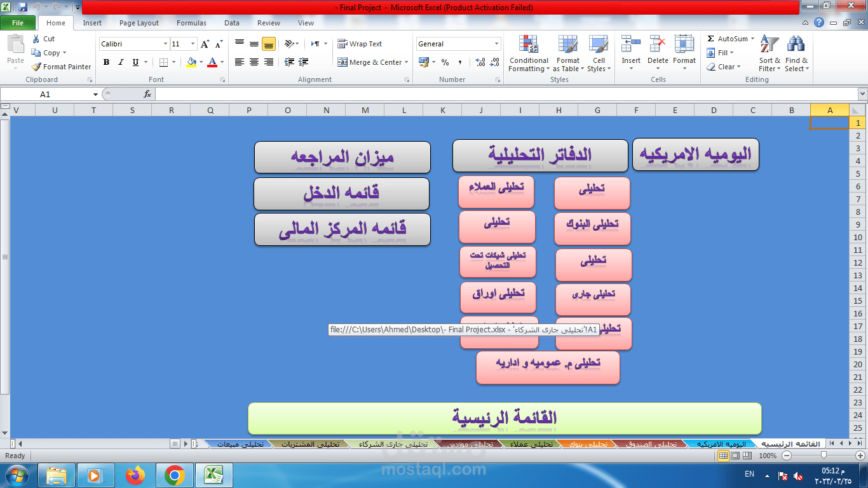
Task: Click the قائمه الدخل button
Action: [342, 194]
